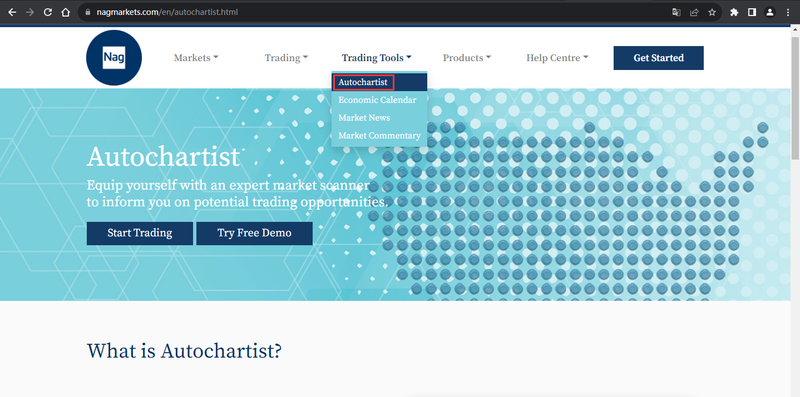Select Autochartist in the dropdown
Screen dimensions: 800x397
379,82
